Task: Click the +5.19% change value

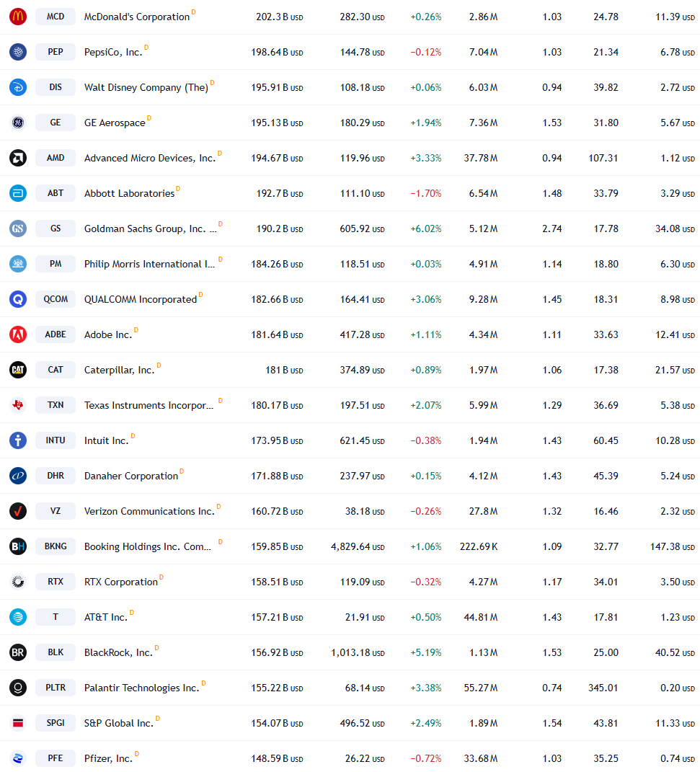Action: coord(426,653)
